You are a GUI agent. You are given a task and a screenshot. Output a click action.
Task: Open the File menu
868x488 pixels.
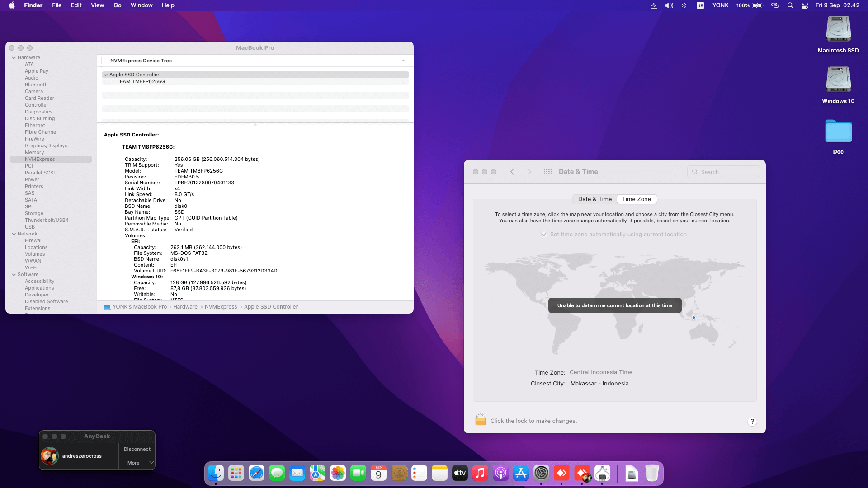[57, 5]
